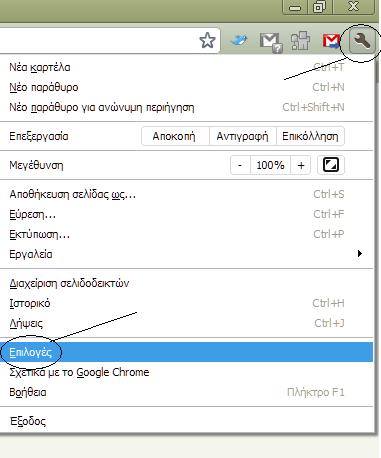This screenshot has height=458, width=381.
Task: Open the red Gmail extension icon
Action: tap(331, 41)
